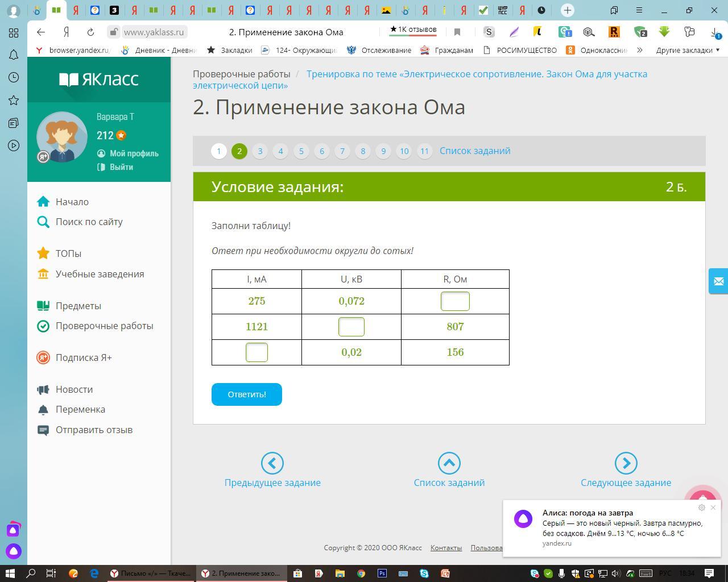Go to task number 3

260,151
